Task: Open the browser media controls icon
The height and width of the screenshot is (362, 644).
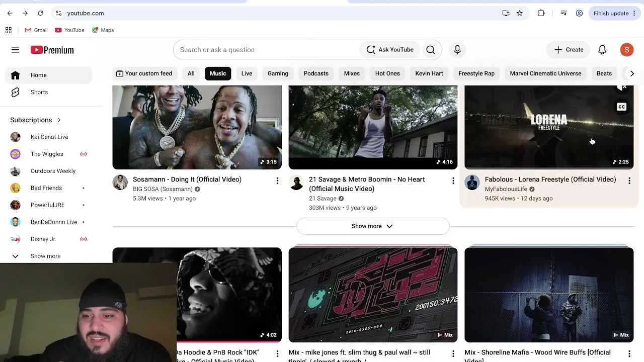Action: pyautogui.click(x=564, y=13)
